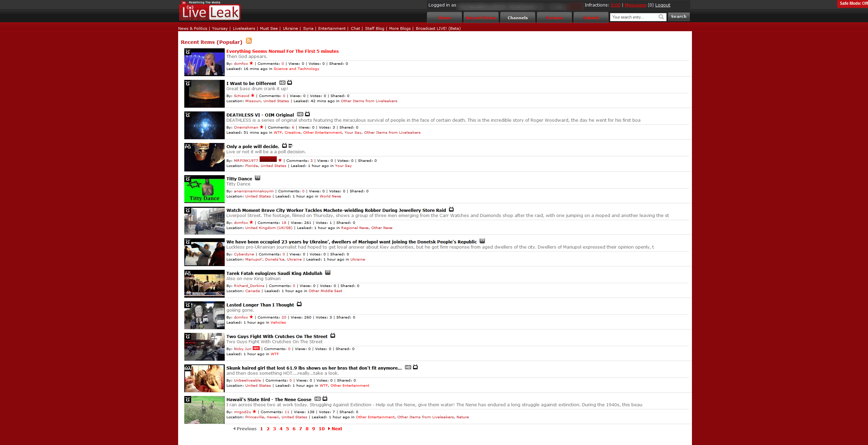Click the HD badge on DEATHLESS VI - OIM Original

[x=300, y=115]
